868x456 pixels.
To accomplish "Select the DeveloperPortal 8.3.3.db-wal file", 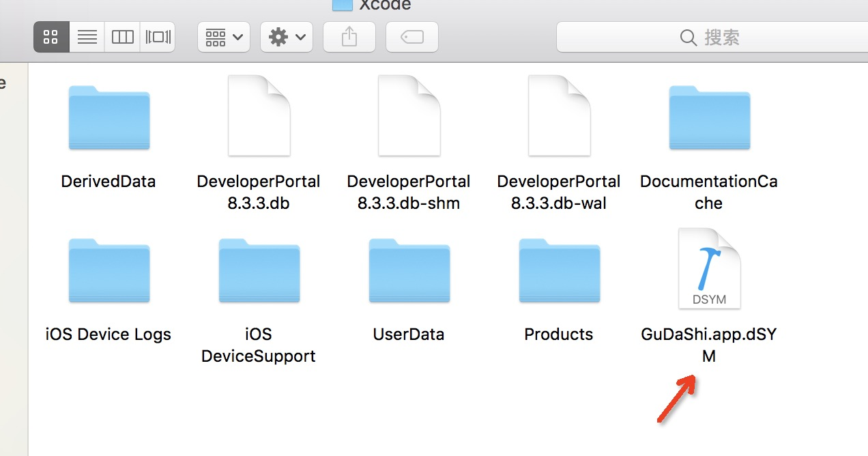I will point(559,117).
